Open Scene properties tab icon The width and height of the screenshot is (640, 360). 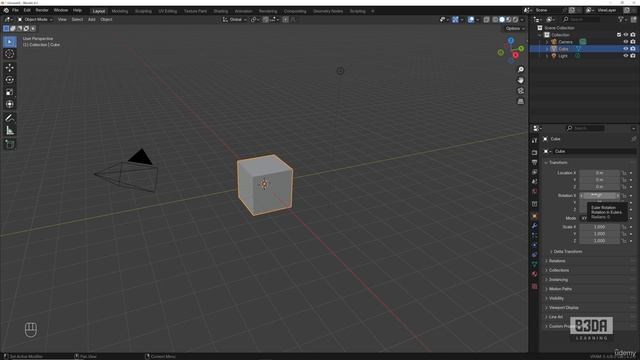(x=535, y=182)
